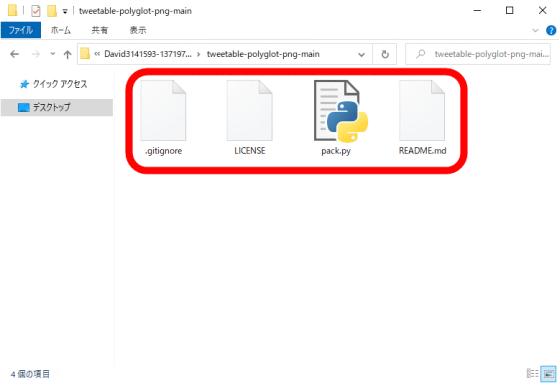Click the Forward arrow navigation button
The width and height of the screenshot is (560, 383).
point(36,54)
